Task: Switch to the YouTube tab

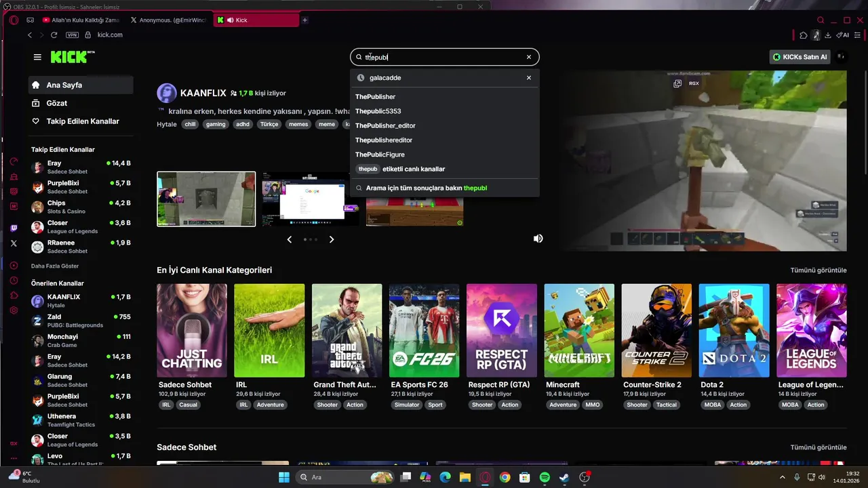Action: coord(81,20)
